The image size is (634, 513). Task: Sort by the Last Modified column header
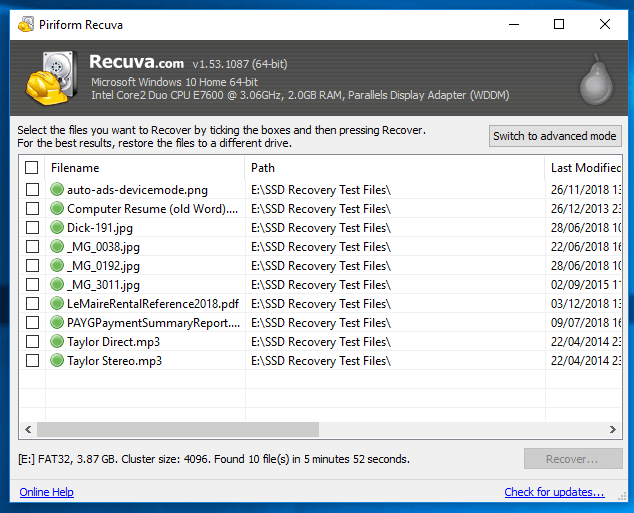(x=583, y=168)
